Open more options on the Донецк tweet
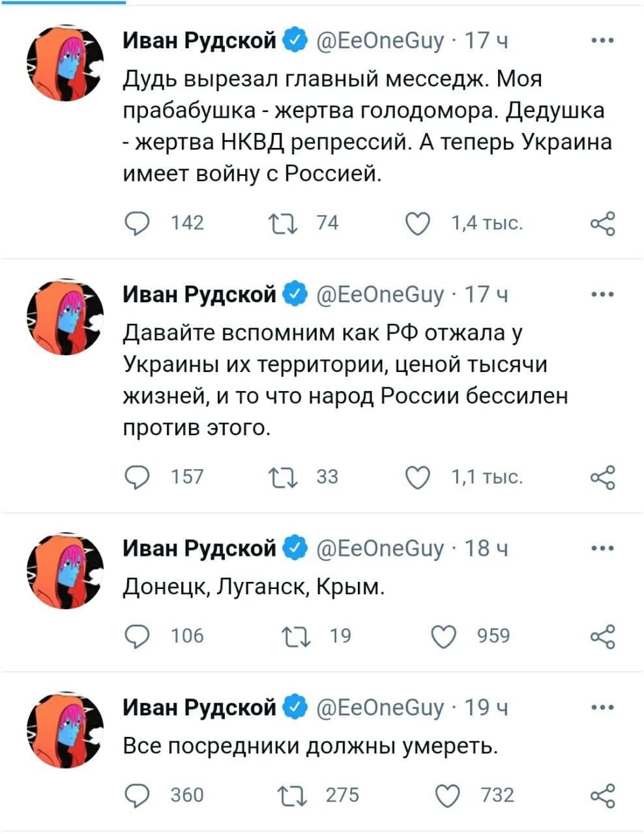644x834 pixels. tap(602, 549)
